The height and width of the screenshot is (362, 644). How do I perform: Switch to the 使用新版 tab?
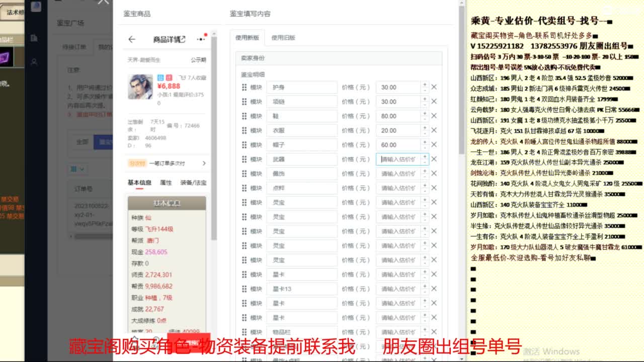click(x=247, y=38)
